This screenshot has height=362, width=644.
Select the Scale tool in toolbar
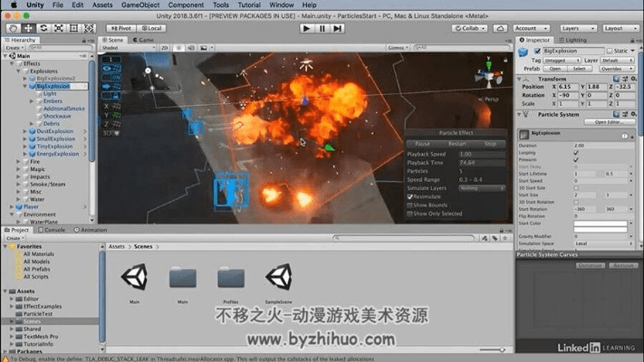point(59,28)
